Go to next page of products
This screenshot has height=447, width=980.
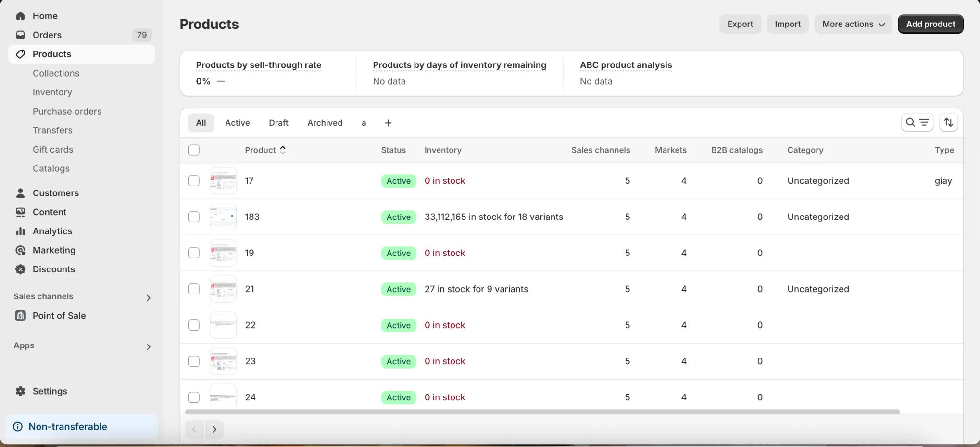tap(214, 429)
